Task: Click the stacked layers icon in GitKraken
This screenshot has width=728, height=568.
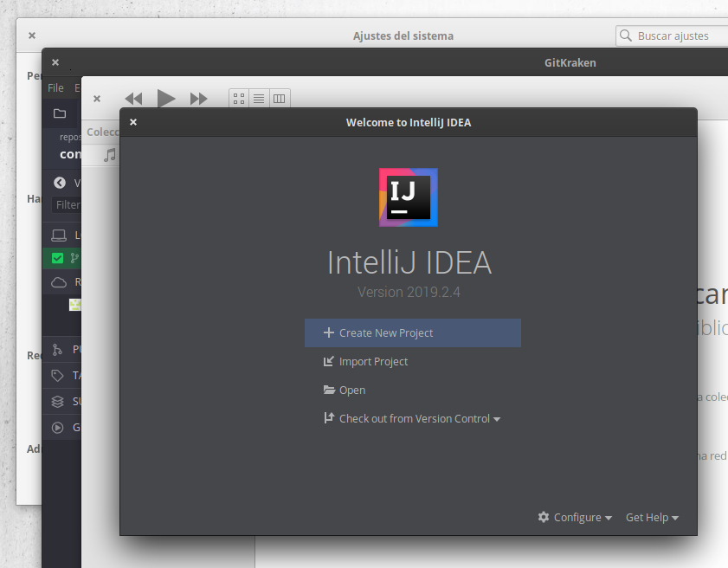Action: tap(57, 401)
